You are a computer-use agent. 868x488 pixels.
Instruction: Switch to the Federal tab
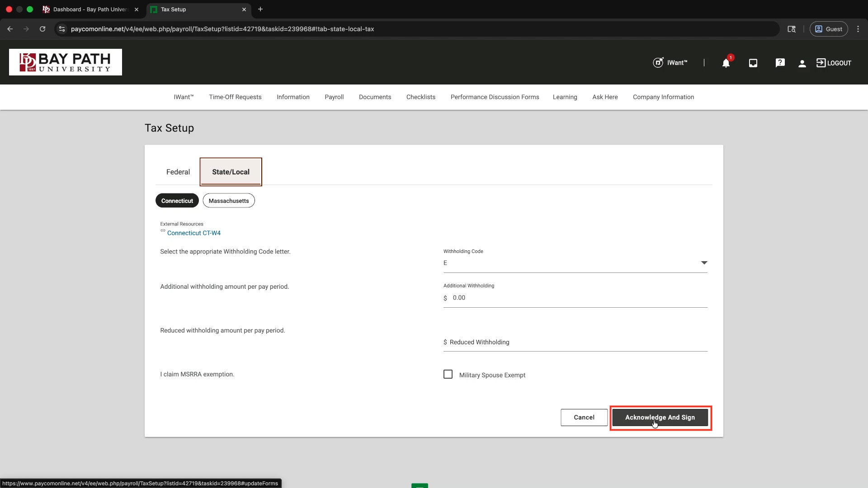[178, 172]
